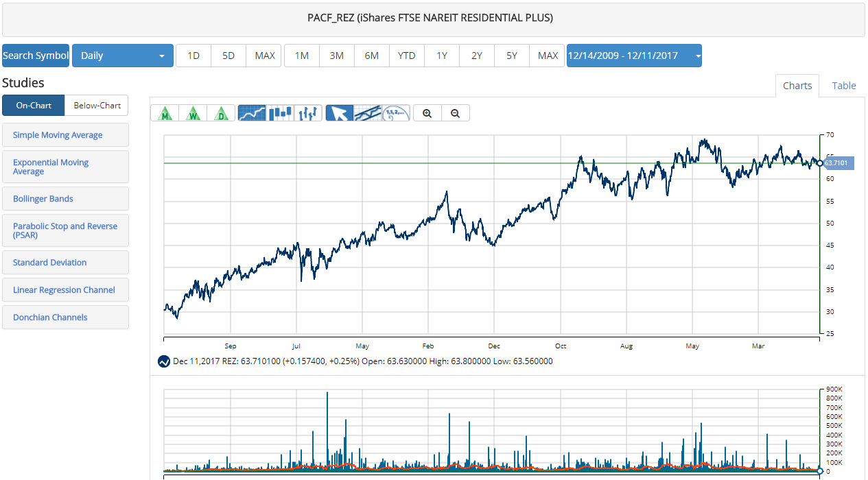Click the Dec label on time axis
The height and width of the screenshot is (480, 868).
tap(494, 346)
